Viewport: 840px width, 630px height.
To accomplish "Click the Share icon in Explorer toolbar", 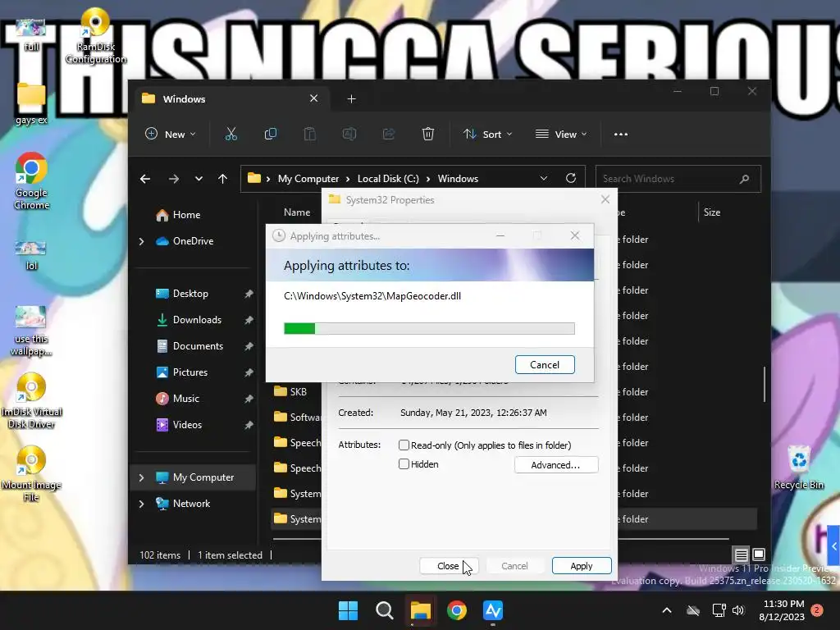I will [x=388, y=134].
